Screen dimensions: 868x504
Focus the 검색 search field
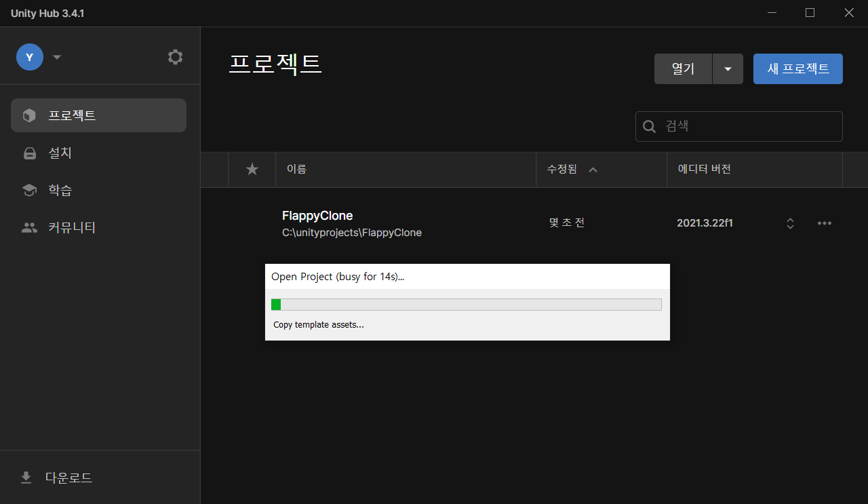pos(739,126)
